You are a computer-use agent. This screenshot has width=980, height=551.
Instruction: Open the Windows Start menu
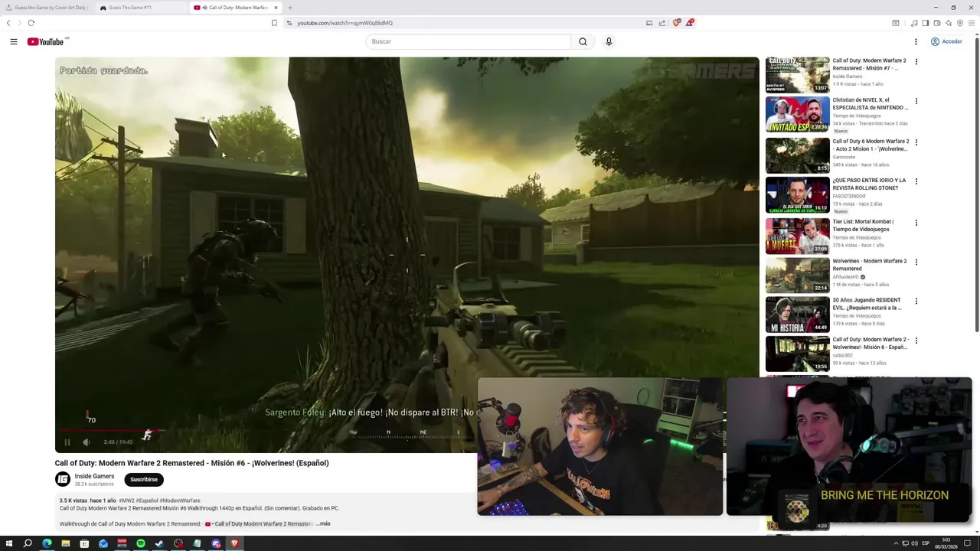coord(8,543)
